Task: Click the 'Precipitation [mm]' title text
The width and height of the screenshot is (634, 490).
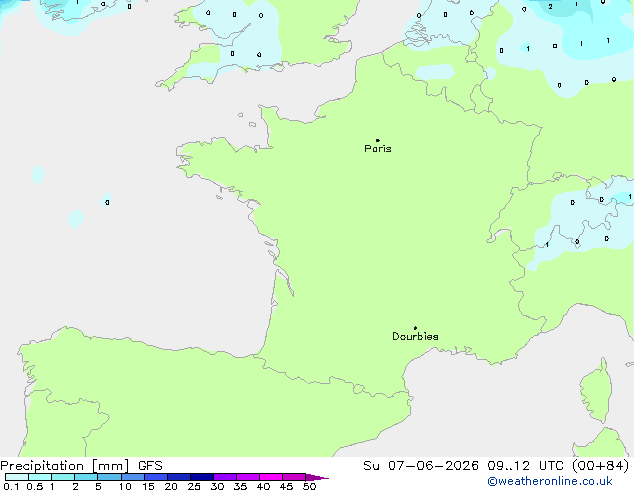Action: [x=65, y=466]
